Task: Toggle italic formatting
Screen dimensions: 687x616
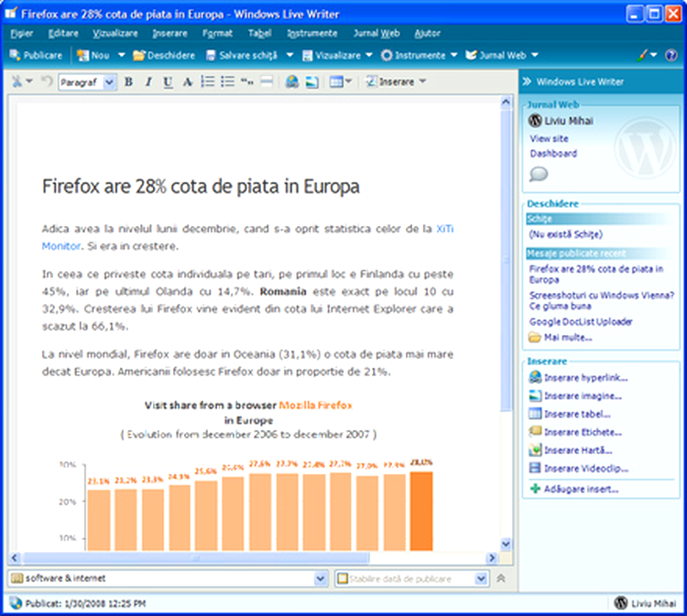Action: [x=148, y=81]
